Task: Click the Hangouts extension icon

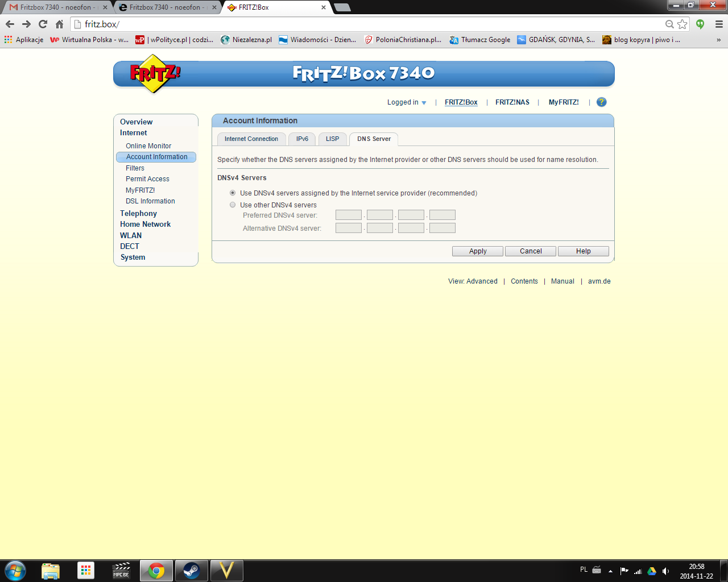Action: coord(701,24)
